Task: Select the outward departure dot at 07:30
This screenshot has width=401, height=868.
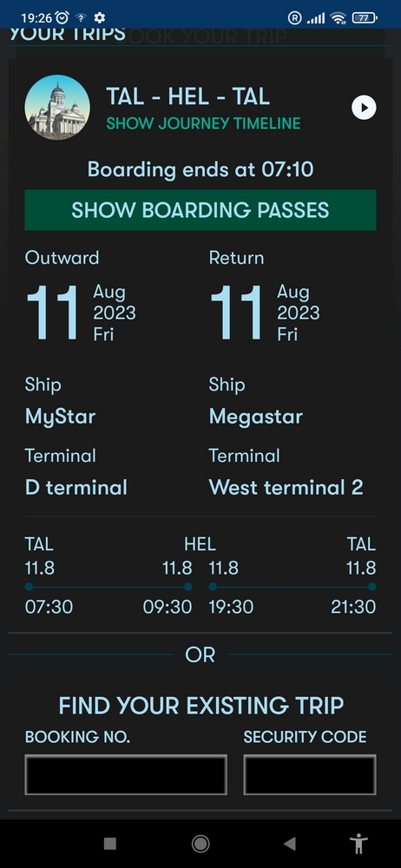Action: click(x=29, y=587)
